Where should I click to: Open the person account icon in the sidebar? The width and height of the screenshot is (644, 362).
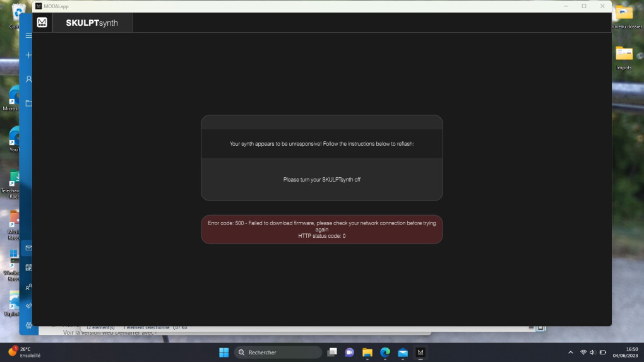pos(29,79)
